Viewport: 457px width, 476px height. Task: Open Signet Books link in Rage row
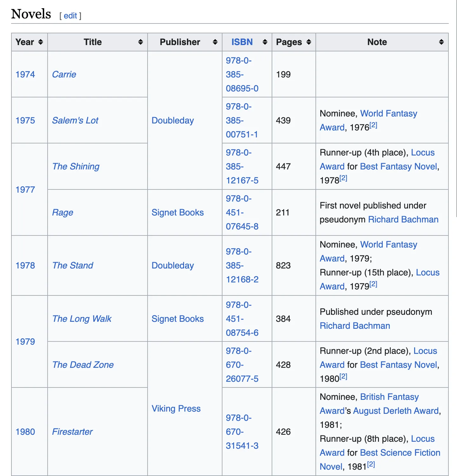[x=177, y=212]
